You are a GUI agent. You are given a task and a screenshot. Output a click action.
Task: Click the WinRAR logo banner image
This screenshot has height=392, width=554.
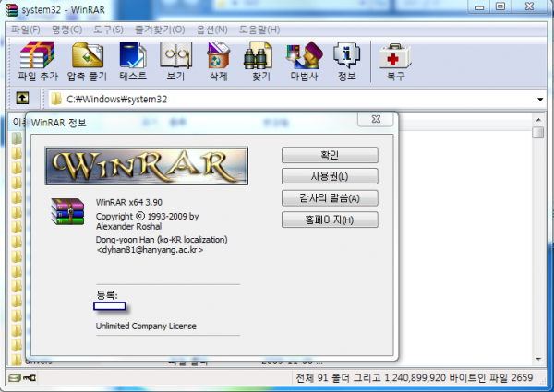click(x=146, y=166)
